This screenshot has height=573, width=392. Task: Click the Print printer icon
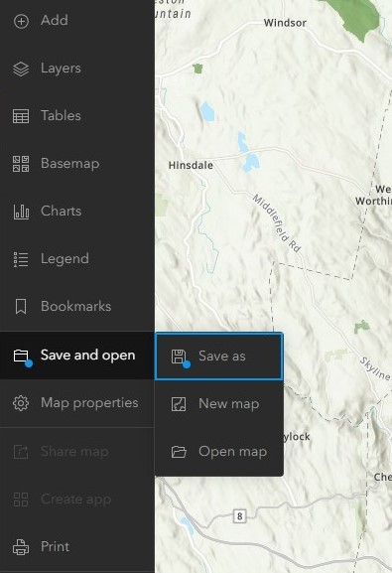click(21, 547)
